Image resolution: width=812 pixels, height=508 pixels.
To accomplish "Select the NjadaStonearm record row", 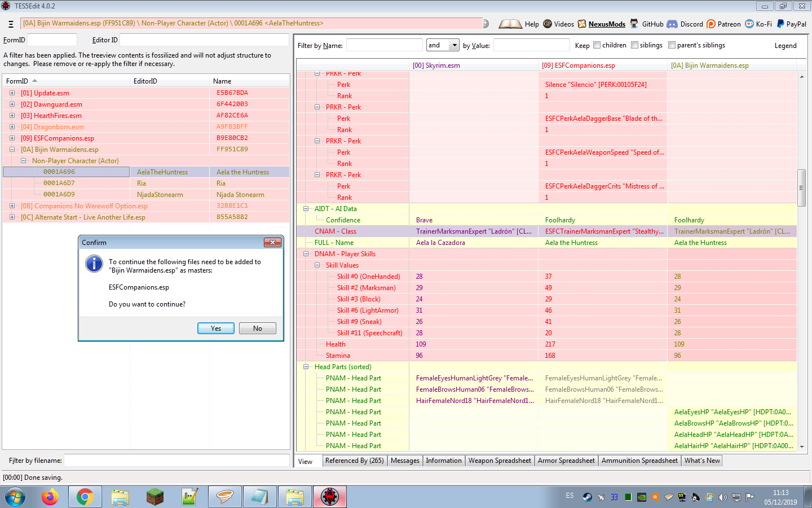I will (146, 195).
